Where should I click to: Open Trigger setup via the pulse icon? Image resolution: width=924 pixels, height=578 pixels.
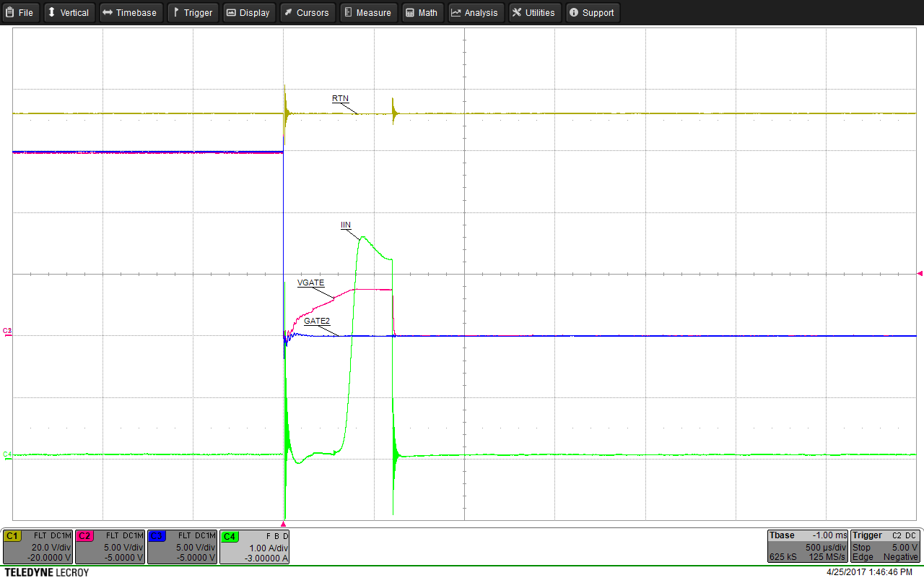[x=175, y=12]
